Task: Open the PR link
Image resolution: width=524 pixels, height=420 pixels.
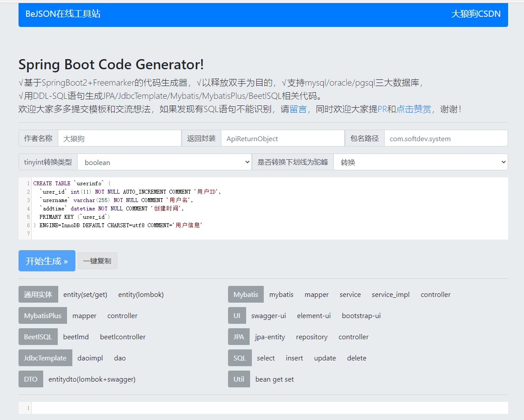Action: 382,109
